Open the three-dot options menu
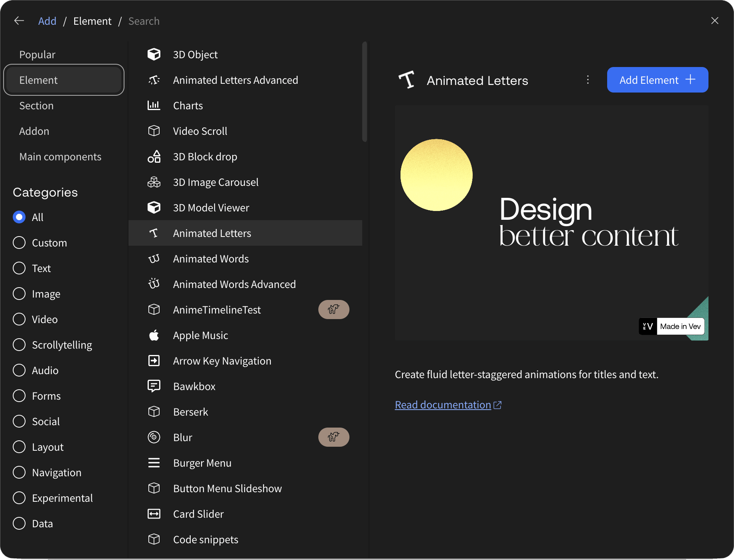The height and width of the screenshot is (560, 734). pyautogui.click(x=588, y=80)
